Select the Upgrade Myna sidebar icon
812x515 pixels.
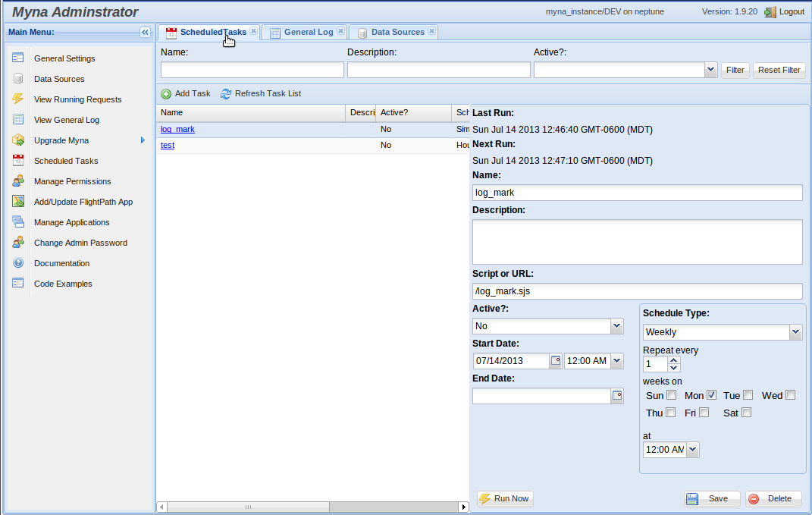(x=18, y=140)
